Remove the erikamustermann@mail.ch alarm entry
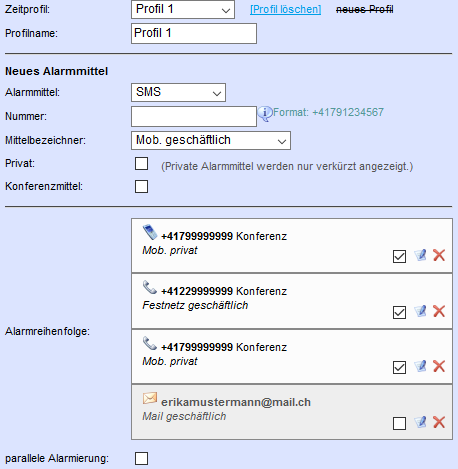Image resolution: width=458 pixels, height=469 pixels. 439,422
